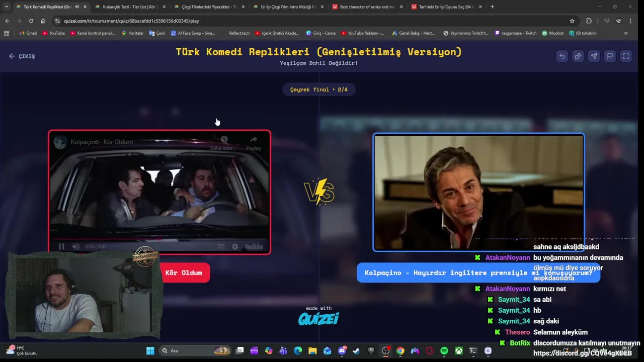644x362 pixels.
Task: Open the Çevir bookmark
Action: point(157,33)
